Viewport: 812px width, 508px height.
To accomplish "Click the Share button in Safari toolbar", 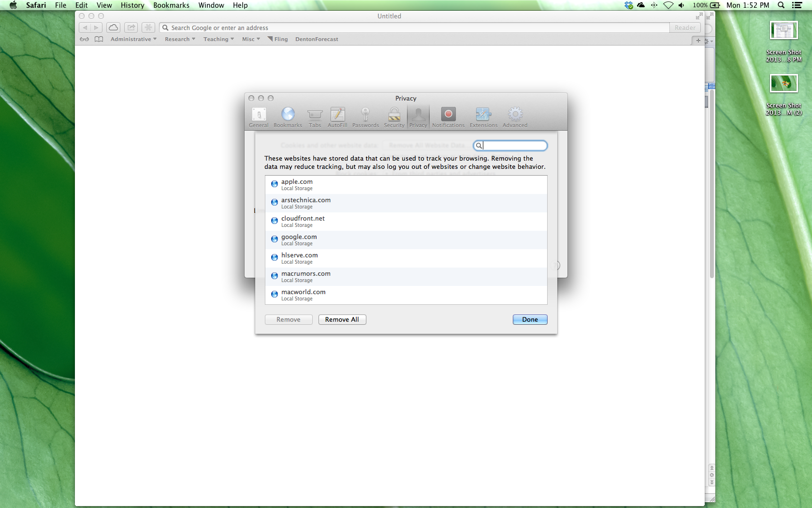I will pos(131,28).
